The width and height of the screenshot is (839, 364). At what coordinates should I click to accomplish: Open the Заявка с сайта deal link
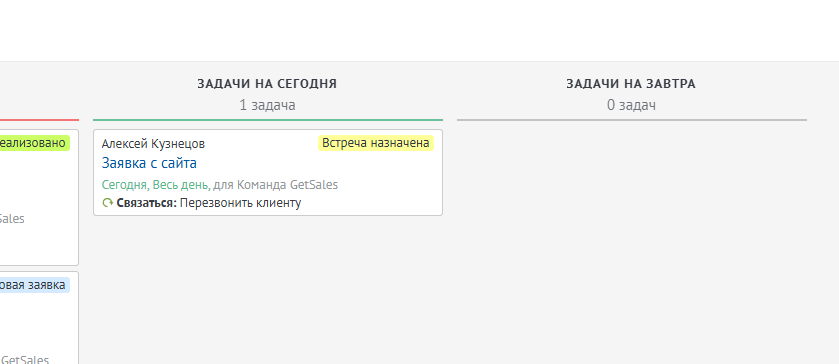[x=149, y=163]
